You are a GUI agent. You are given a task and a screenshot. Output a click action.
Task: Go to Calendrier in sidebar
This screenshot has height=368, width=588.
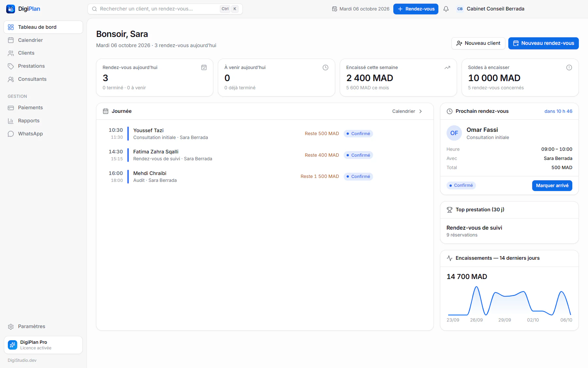tap(43, 40)
